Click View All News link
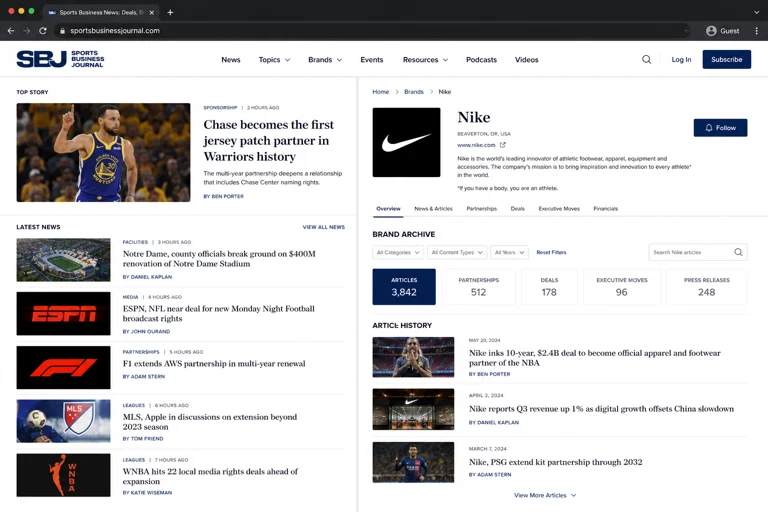 [323, 227]
